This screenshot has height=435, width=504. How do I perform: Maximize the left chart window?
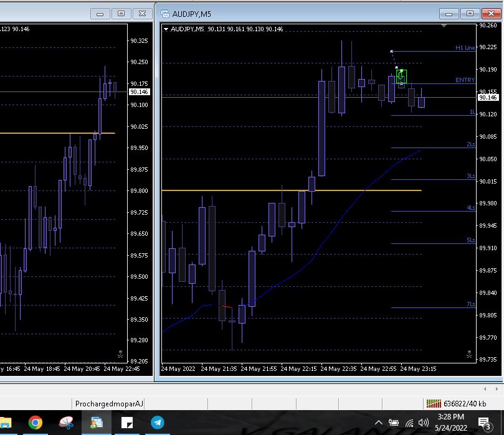tap(121, 14)
